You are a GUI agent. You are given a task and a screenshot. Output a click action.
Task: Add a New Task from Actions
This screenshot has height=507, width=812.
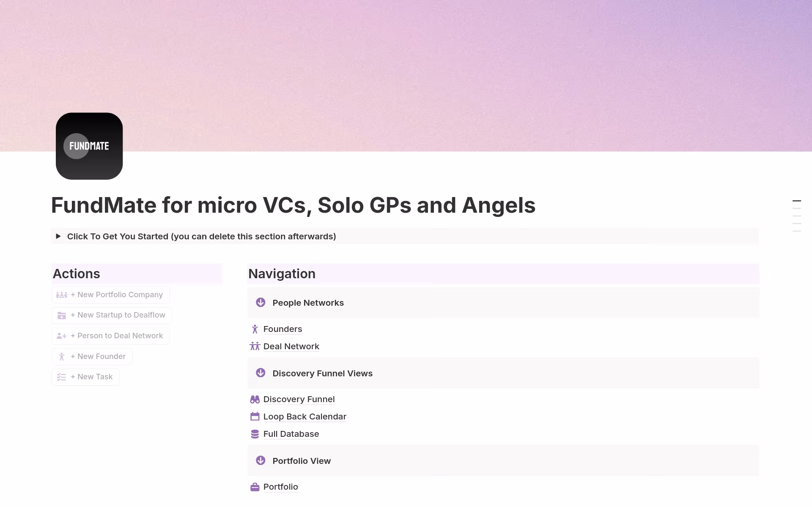tap(85, 377)
